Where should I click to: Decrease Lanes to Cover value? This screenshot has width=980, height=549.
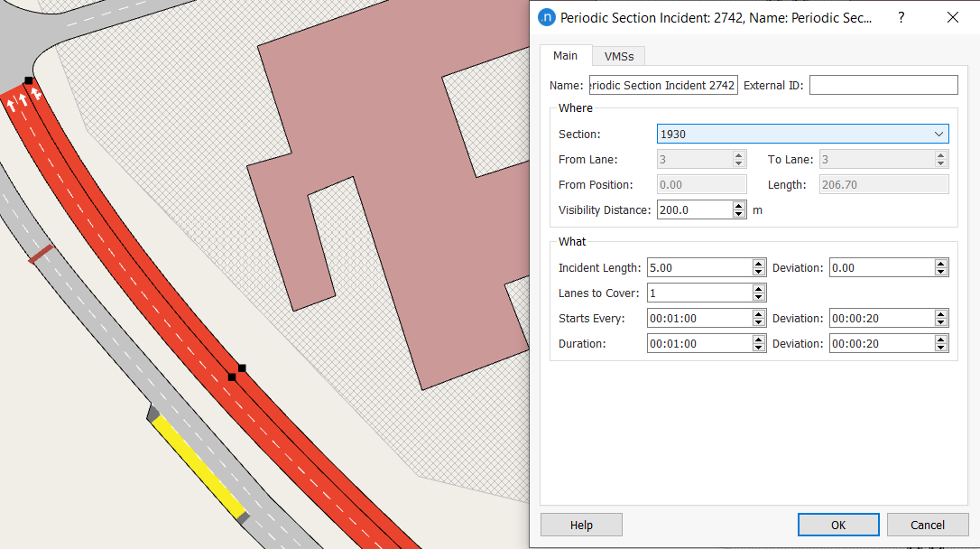point(759,297)
